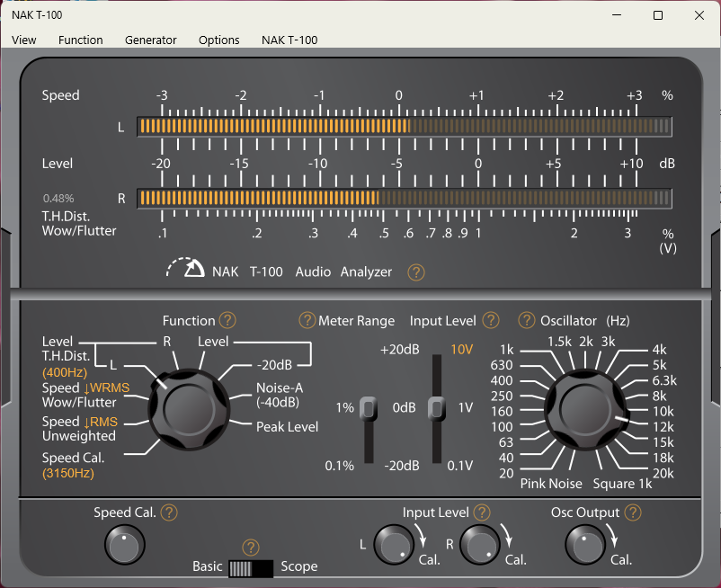This screenshot has width=721, height=588.
Task: Click the 10V input level label
Action: [x=462, y=350]
